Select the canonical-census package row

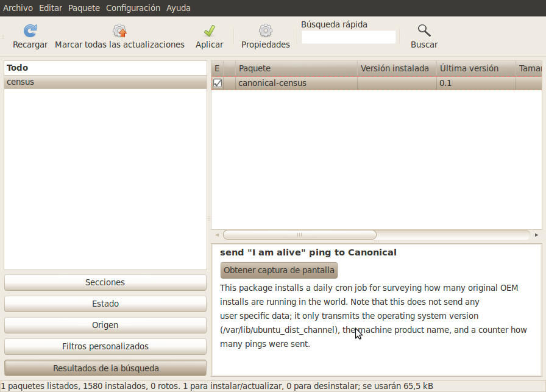tap(377, 83)
